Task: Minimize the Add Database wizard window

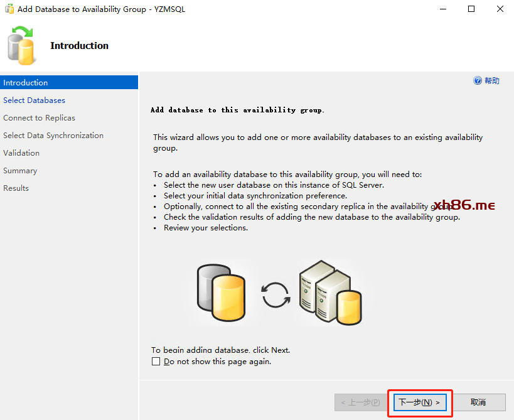Action: [x=442, y=9]
